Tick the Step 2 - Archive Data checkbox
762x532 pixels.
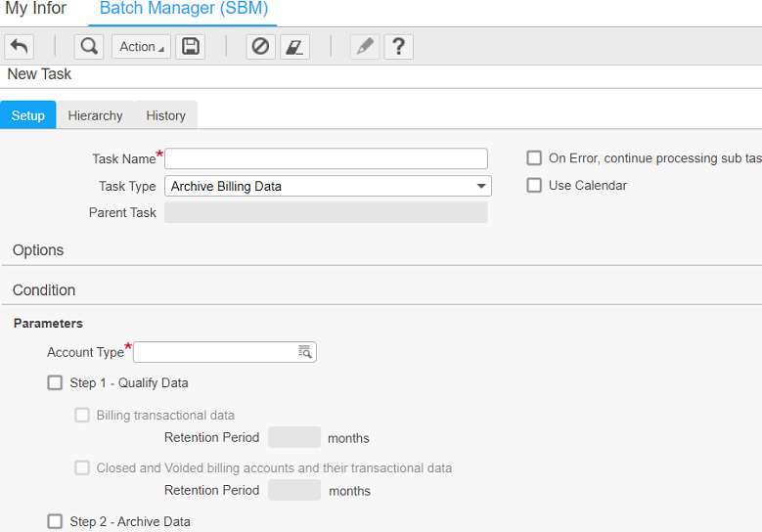(55, 522)
